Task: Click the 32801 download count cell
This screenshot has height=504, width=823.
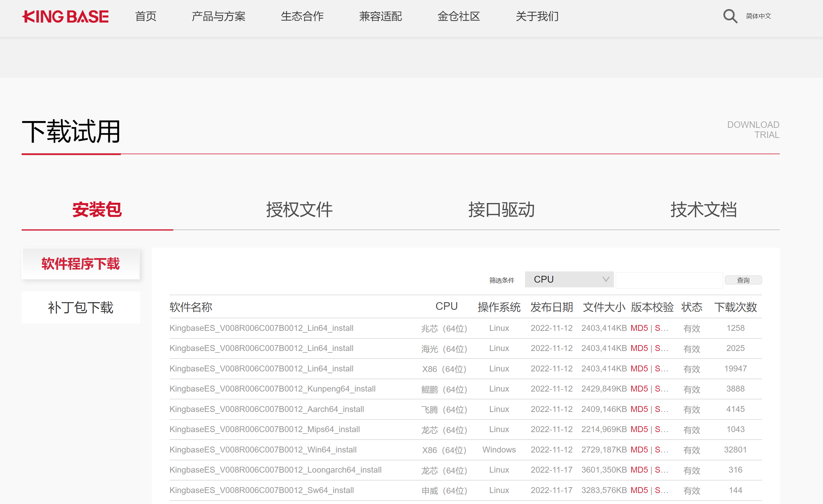Action: pos(735,450)
